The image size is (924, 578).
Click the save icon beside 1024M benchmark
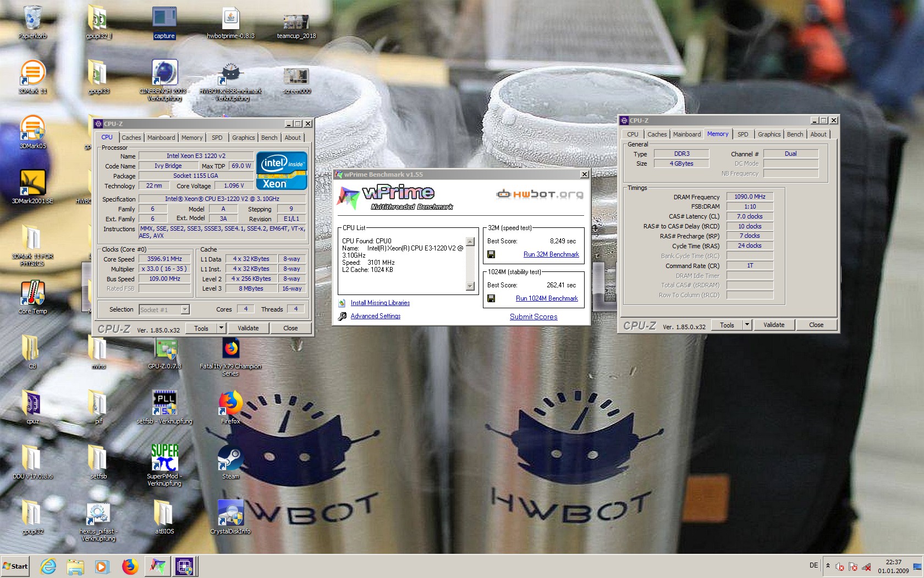491,298
